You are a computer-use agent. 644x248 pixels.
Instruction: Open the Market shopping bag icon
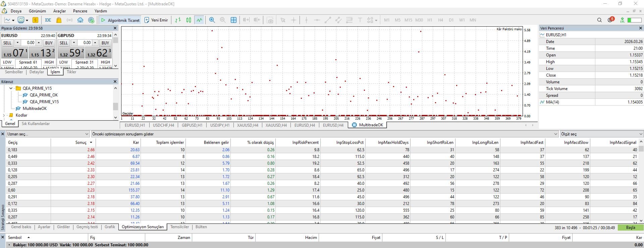pyautogui.click(x=59, y=20)
